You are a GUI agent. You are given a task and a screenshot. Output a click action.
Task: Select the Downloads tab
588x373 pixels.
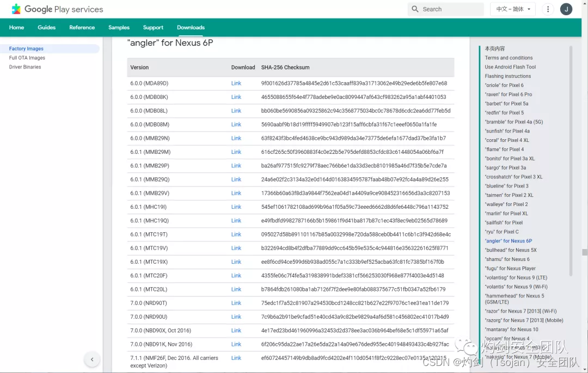coord(191,27)
